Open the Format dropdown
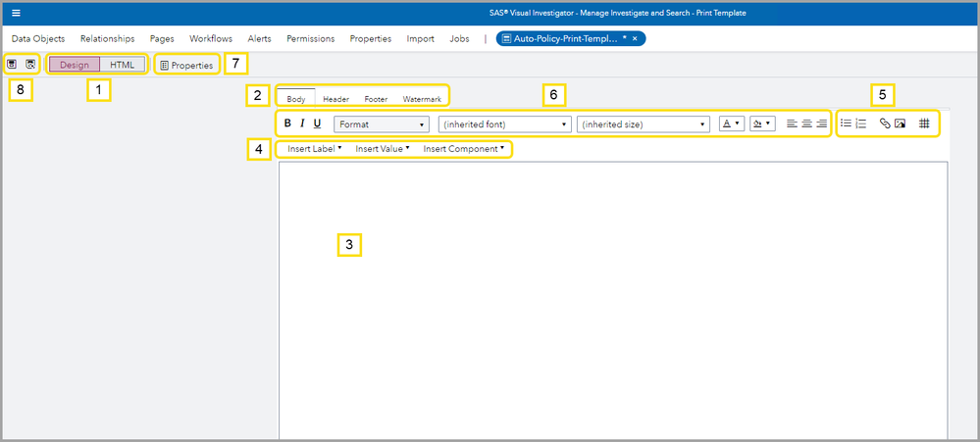This screenshot has height=442, width=980. pos(382,124)
